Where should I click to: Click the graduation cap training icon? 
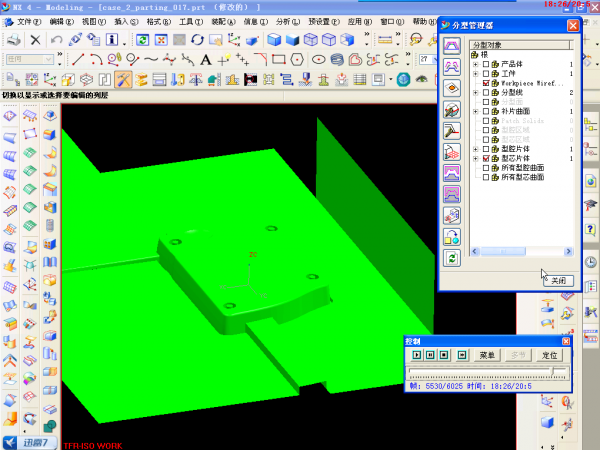click(590, 205)
